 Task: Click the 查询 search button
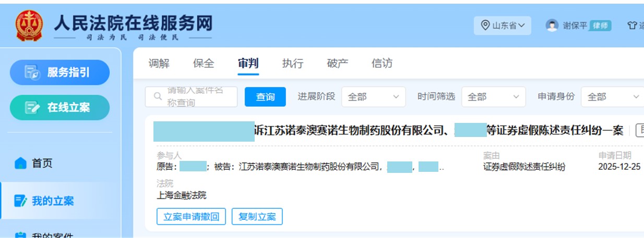tap(265, 97)
